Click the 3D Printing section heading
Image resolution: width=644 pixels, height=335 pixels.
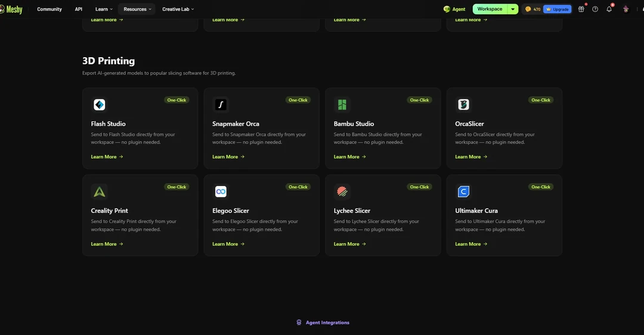109,61
